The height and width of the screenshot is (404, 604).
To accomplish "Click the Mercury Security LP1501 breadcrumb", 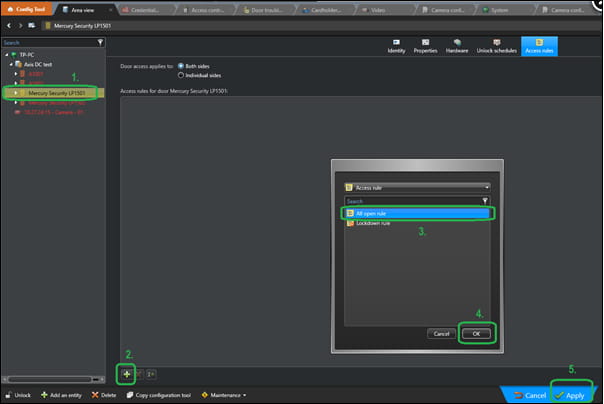I will click(x=82, y=26).
